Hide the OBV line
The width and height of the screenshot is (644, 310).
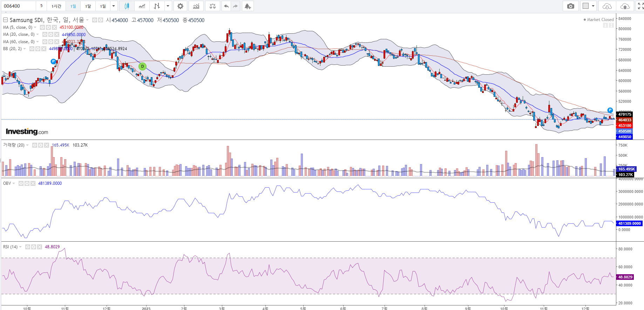(21, 183)
